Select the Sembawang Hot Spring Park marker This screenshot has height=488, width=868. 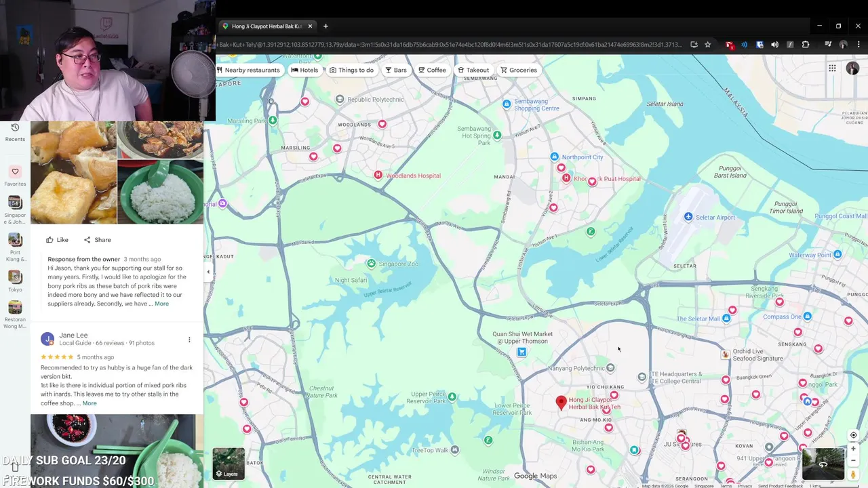click(497, 136)
